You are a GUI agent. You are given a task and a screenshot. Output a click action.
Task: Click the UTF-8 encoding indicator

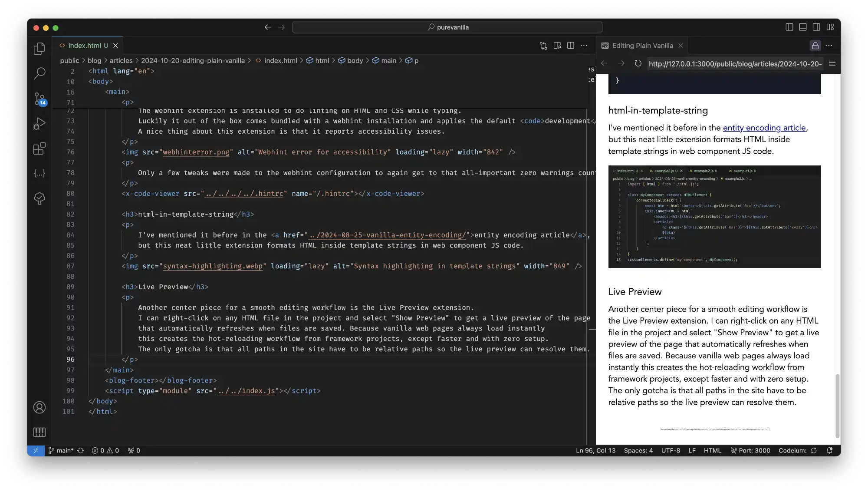coord(671,450)
